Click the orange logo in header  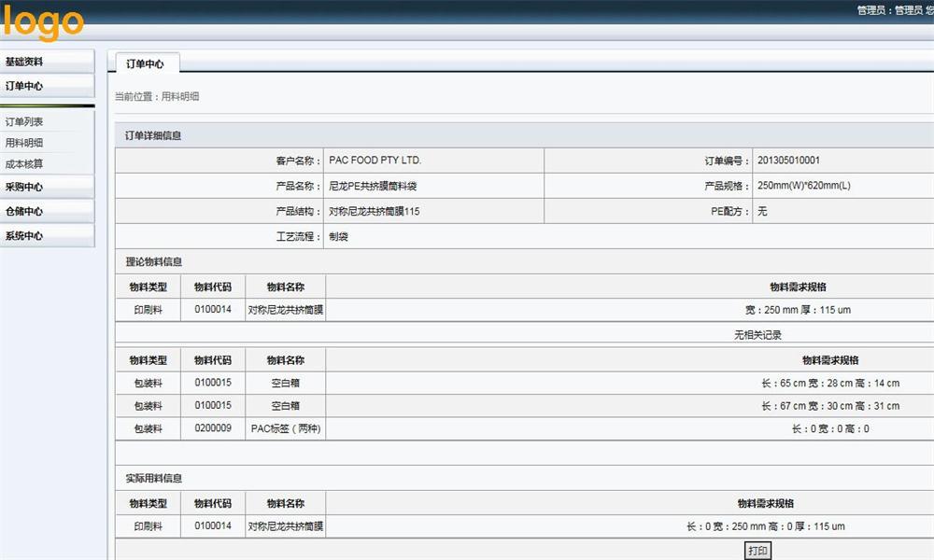[x=43, y=21]
